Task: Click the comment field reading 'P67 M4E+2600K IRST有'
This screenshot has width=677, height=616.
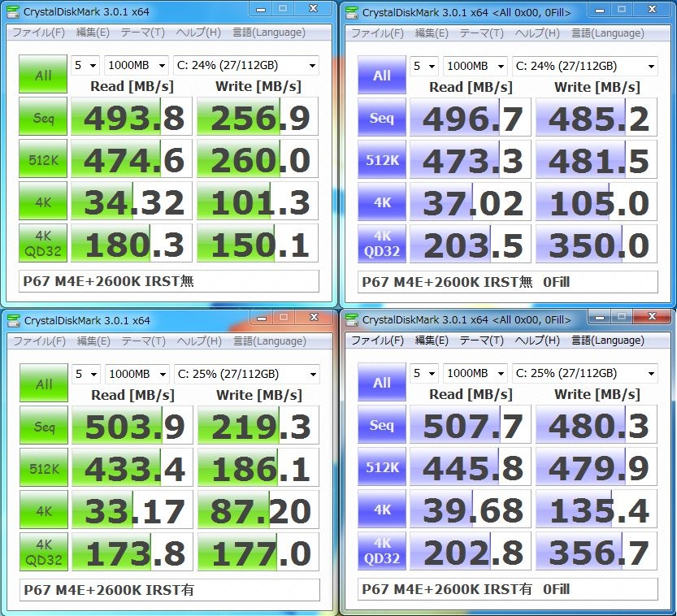Action: click(170, 590)
